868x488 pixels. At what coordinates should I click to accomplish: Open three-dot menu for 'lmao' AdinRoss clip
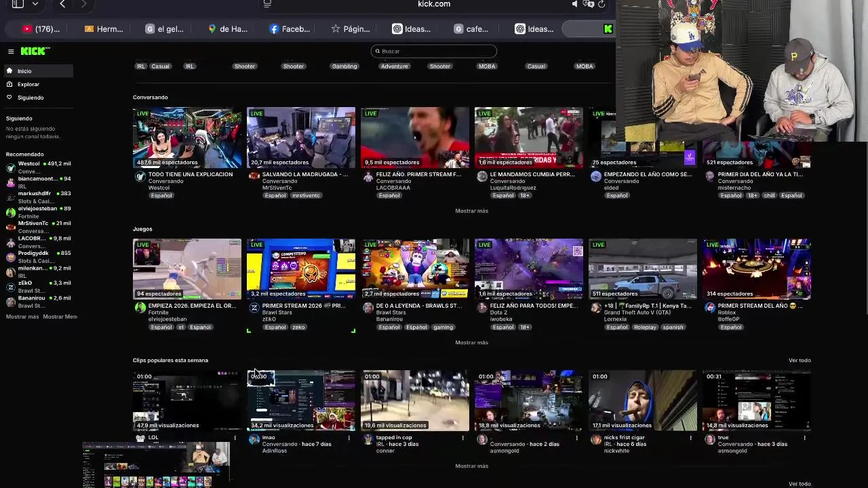click(x=349, y=438)
